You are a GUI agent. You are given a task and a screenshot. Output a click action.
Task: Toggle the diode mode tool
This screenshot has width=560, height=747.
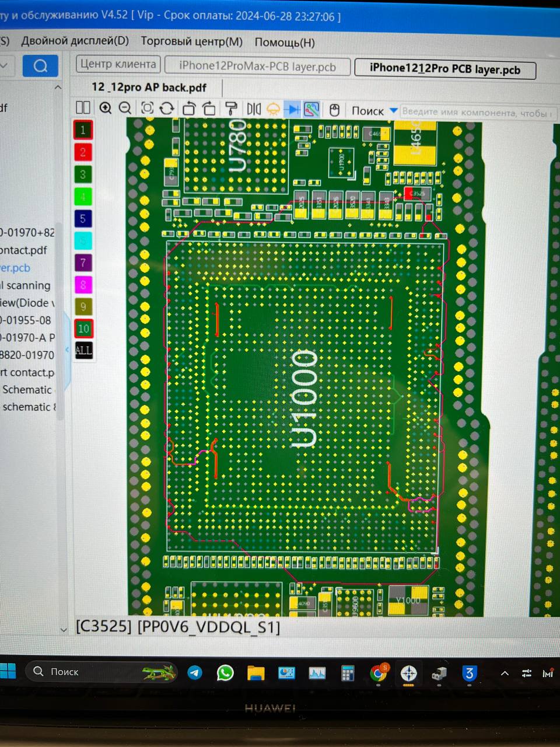tap(293, 110)
